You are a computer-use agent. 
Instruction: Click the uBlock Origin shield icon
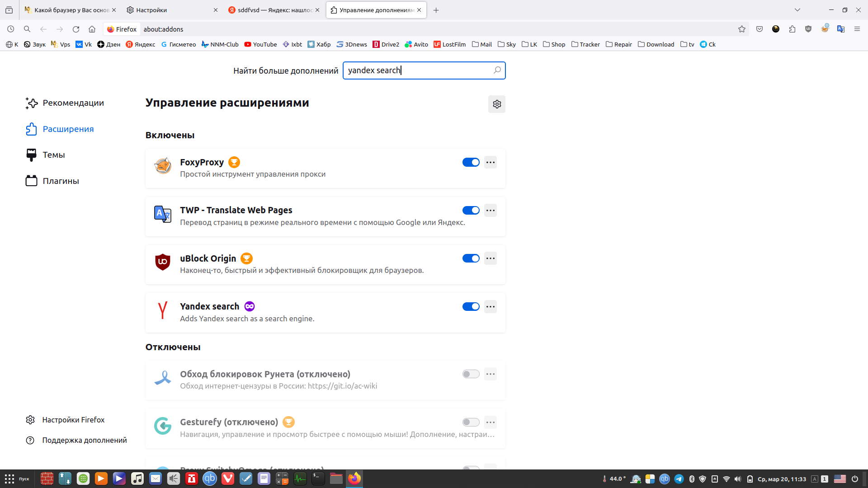coord(163,262)
